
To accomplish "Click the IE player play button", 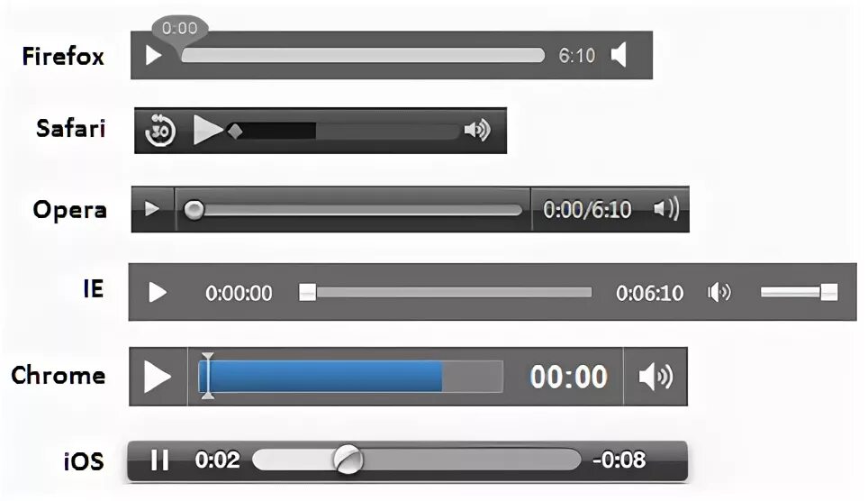I will 158,292.
